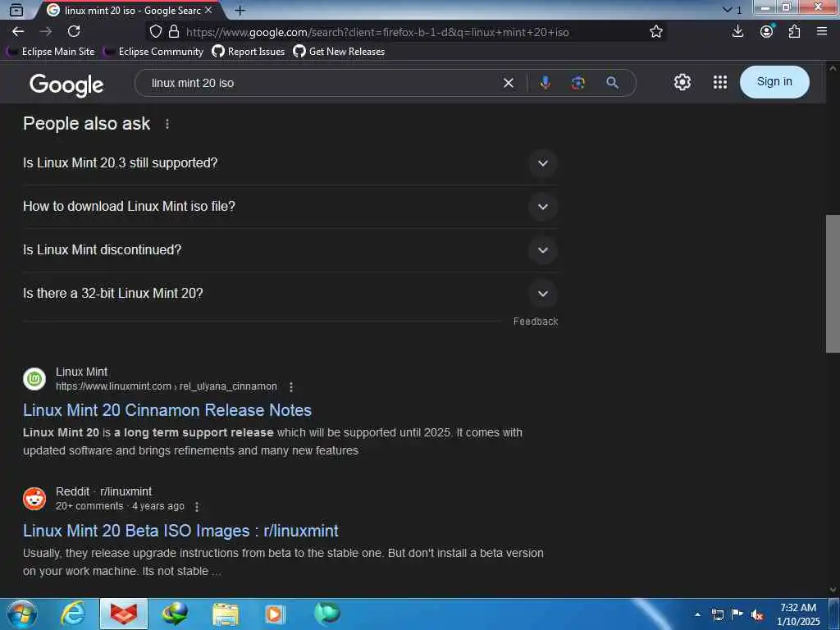The height and width of the screenshot is (630, 840).
Task: List all tabs with the dropdown arrow
Action: (727, 10)
